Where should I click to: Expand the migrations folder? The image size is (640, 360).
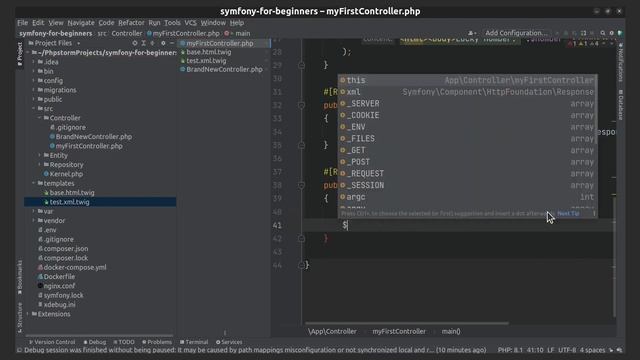34,90
